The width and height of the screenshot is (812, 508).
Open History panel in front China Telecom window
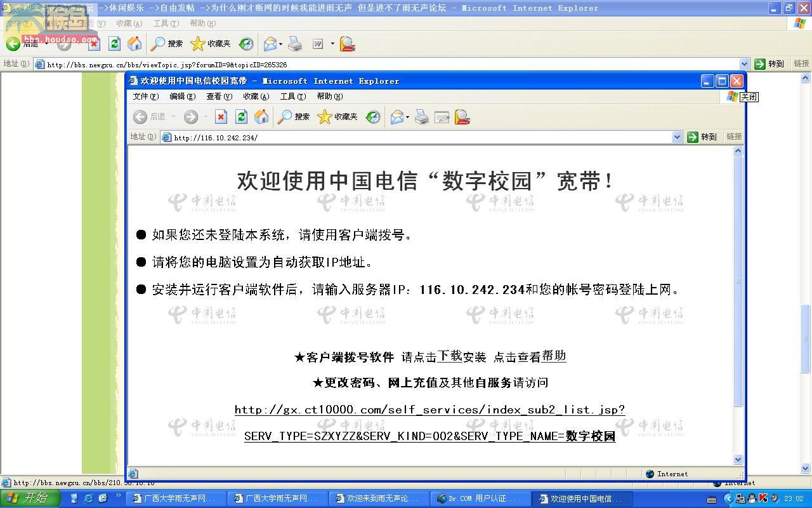coord(373,117)
